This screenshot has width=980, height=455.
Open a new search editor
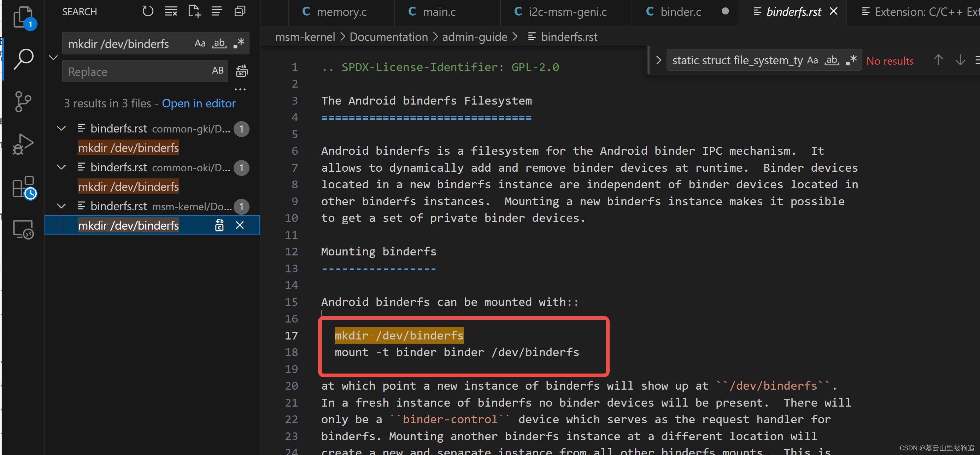[194, 11]
